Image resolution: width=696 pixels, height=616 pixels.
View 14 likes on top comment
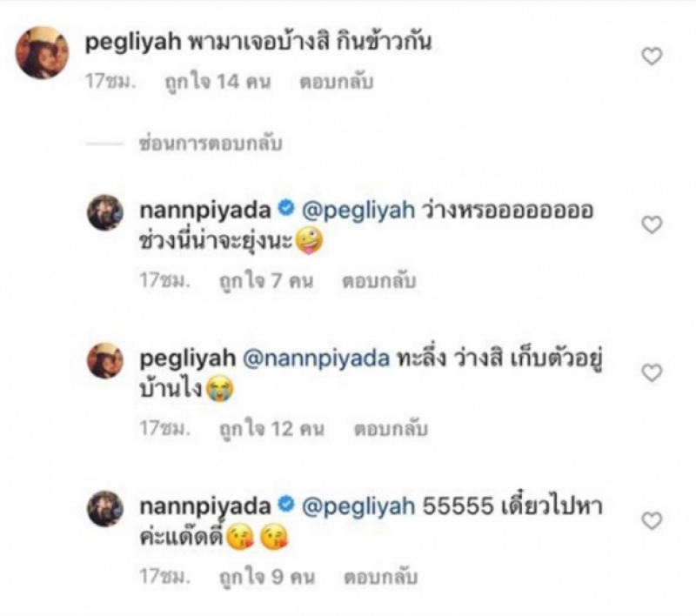[217, 82]
